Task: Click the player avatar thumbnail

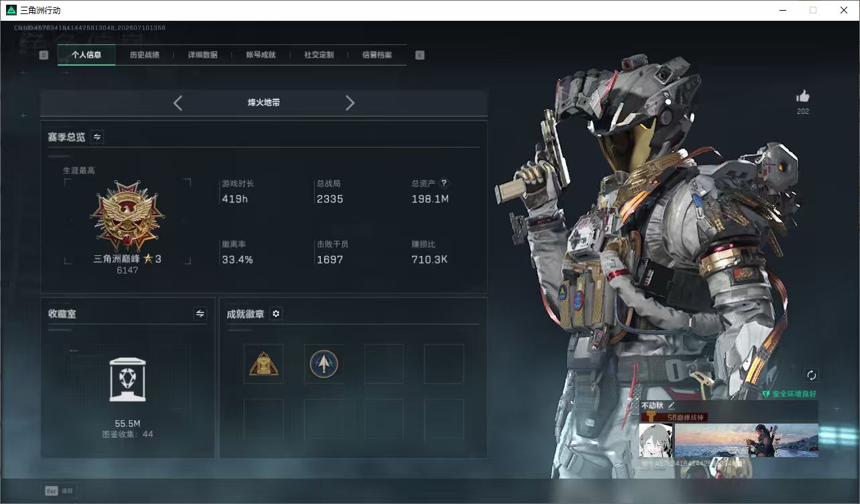Action: pos(656,440)
